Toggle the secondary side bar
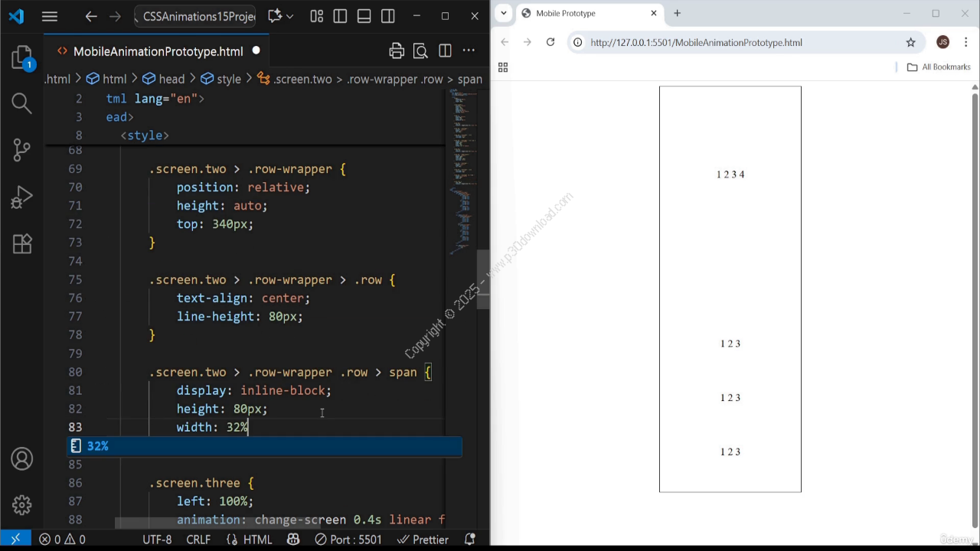Image resolution: width=980 pixels, height=551 pixels. 388,16
